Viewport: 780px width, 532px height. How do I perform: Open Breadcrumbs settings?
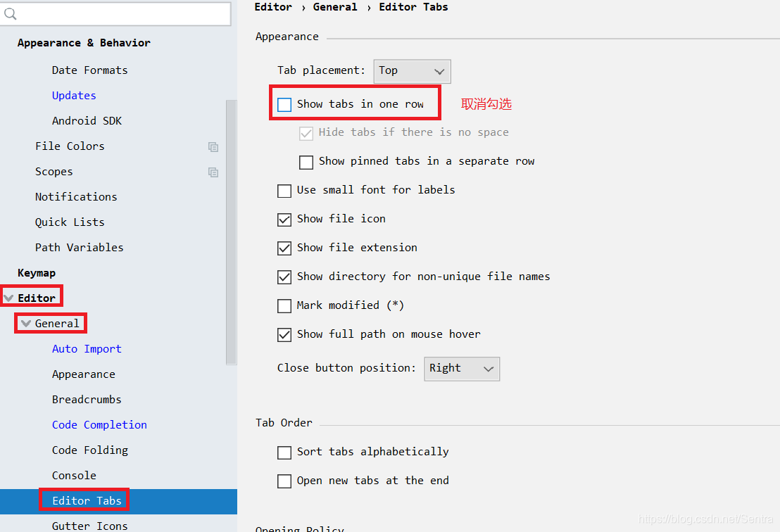tap(87, 400)
